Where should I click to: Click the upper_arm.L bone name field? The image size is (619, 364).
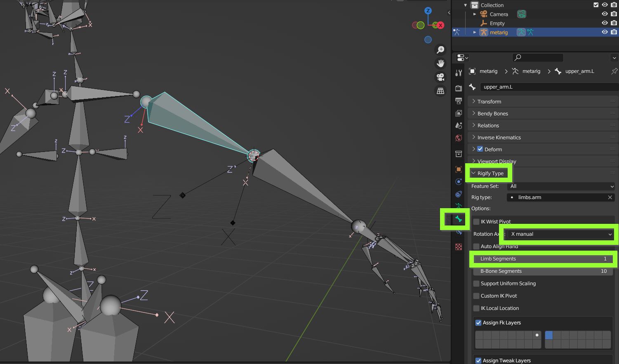549,87
